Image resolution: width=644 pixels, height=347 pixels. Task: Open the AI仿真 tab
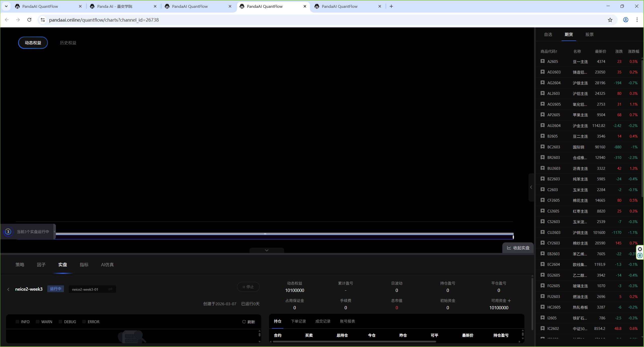[107, 265]
